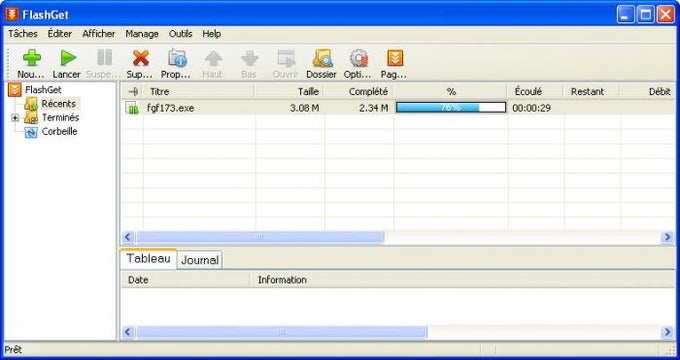
Task: Click the fgf173.exe file status icon
Action: point(132,108)
